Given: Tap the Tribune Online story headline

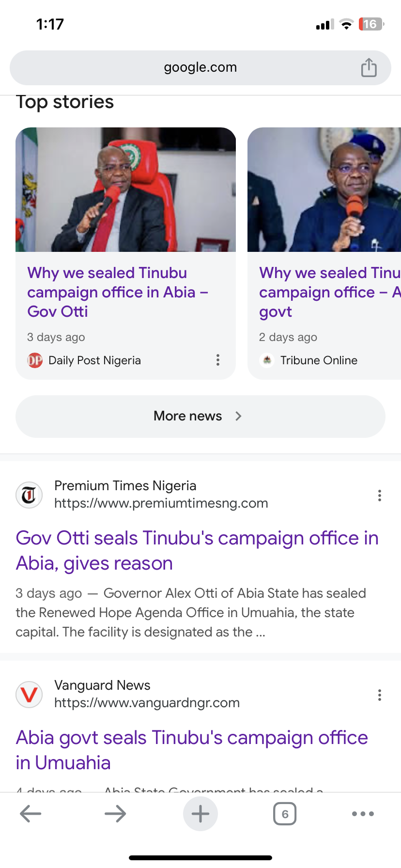Looking at the screenshot, I should point(329,292).
